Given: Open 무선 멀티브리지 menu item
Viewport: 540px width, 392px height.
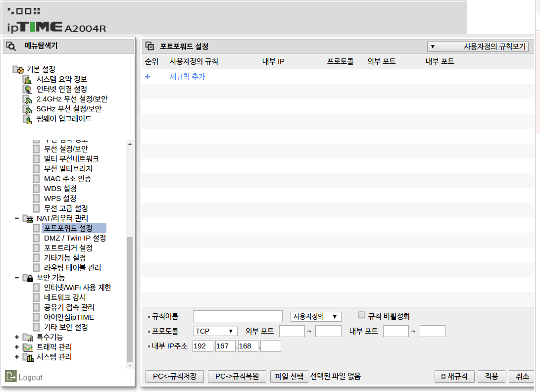Looking at the screenshot, I should [68, 169].
